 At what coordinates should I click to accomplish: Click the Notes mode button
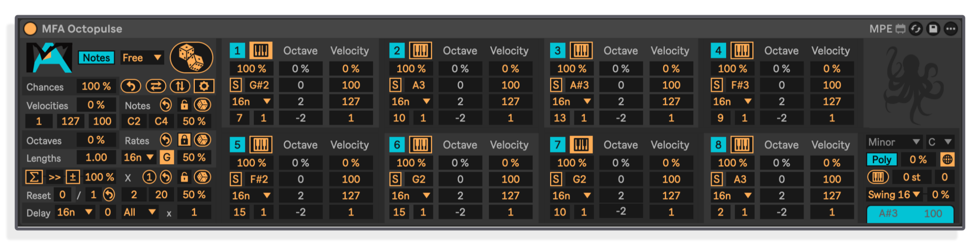pos(96,58)
